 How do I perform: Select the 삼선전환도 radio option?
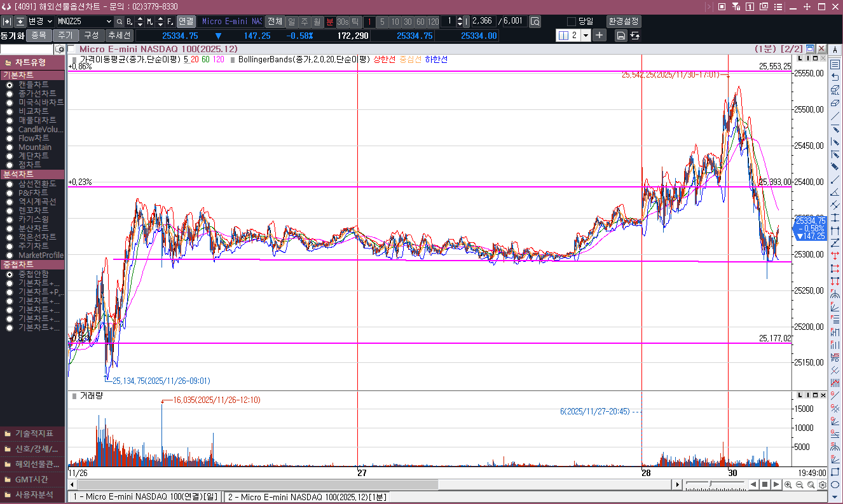click(10, 184)
